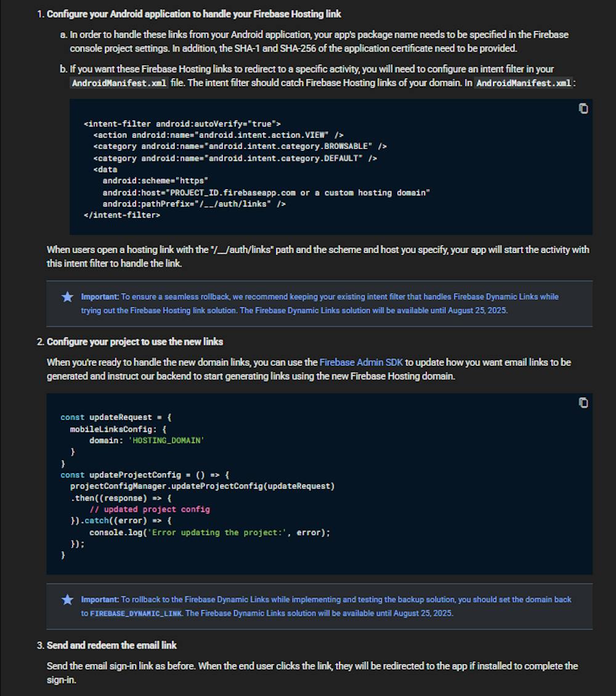Click the star icon in the seamless rollback note
The height and width of the screenshot is (696, 616).
68,297
